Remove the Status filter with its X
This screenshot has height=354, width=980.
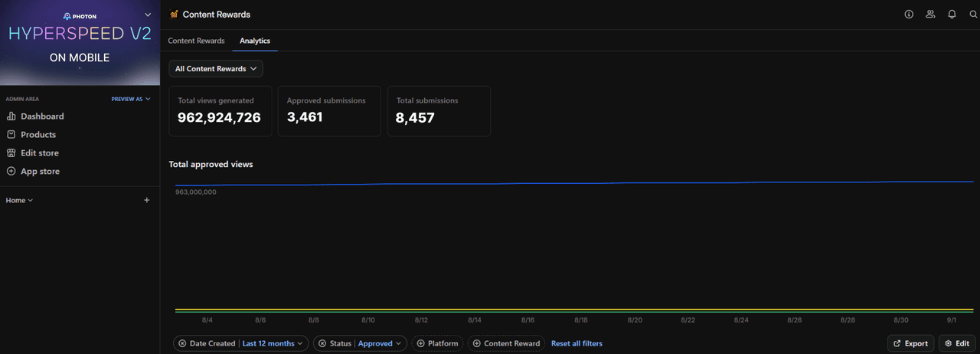point(322,343)
